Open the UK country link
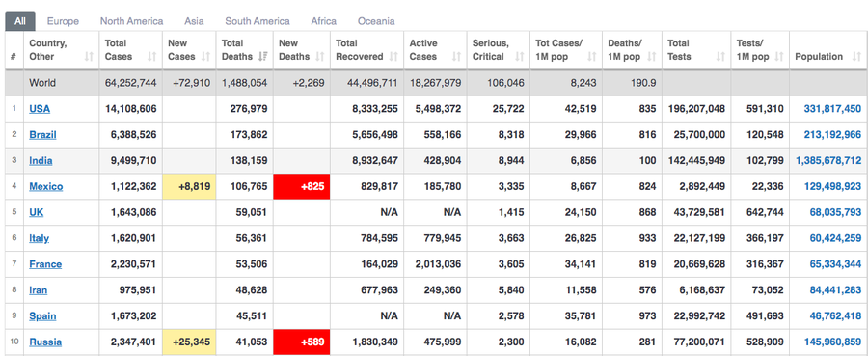The width and height of the screenshot is (868, 356). [37, 212]
